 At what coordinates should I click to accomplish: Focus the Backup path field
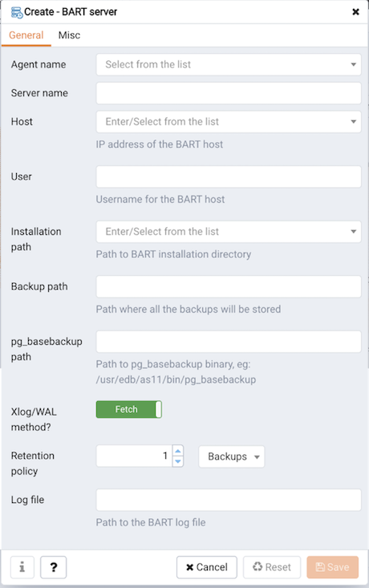(x=229, y=286)
